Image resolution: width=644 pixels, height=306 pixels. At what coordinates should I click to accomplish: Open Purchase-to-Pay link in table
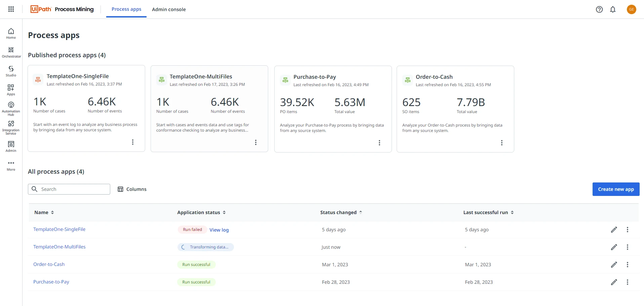click(51, 282)
